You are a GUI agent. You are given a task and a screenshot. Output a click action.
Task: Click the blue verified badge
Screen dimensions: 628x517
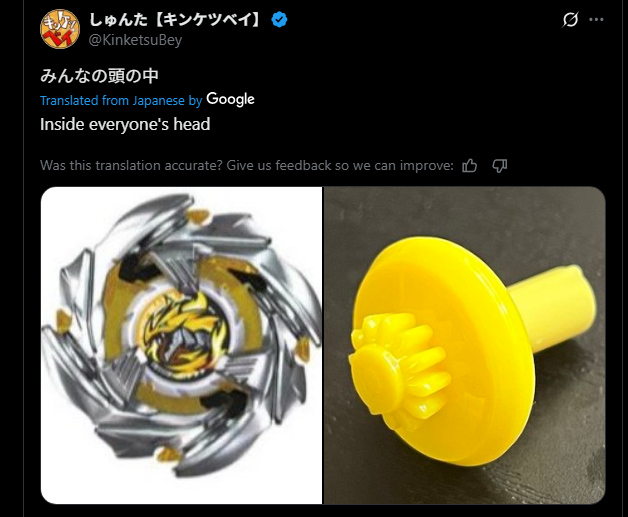tap(279, 19)
